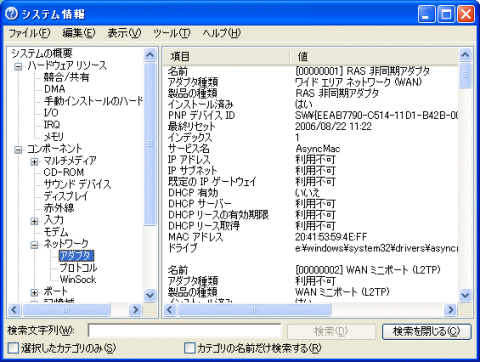Viewport: 480px width, 362px height.
Task: Select the プロトコル tree item
Action: click(78, 268)
